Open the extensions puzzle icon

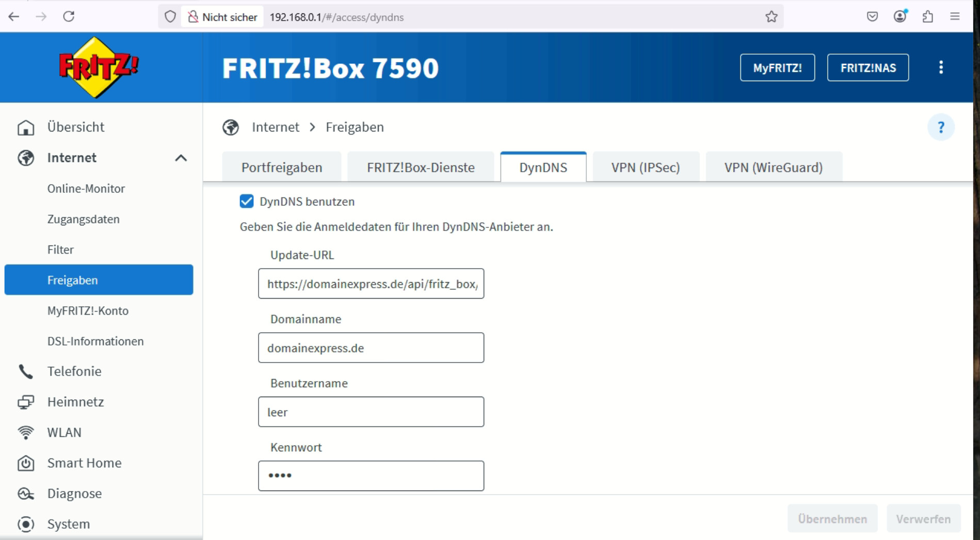(x=927, y=17)
